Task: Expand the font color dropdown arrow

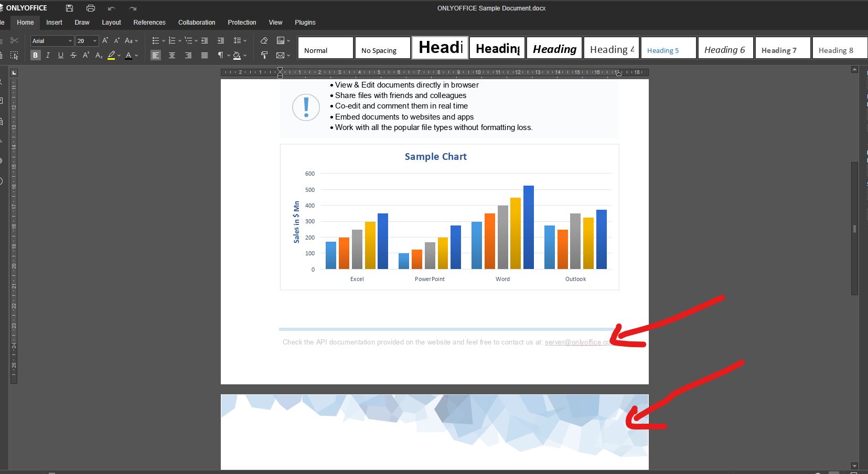Action: coord(136,55)
